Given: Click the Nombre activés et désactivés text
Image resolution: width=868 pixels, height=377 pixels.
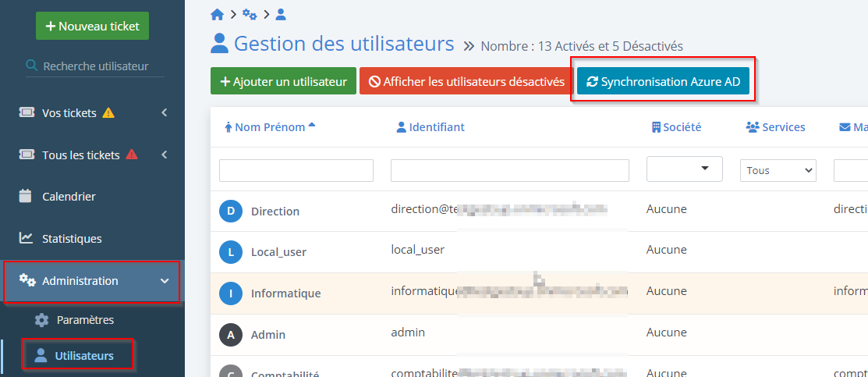Looking at the screenshot, I should point(582,46).
